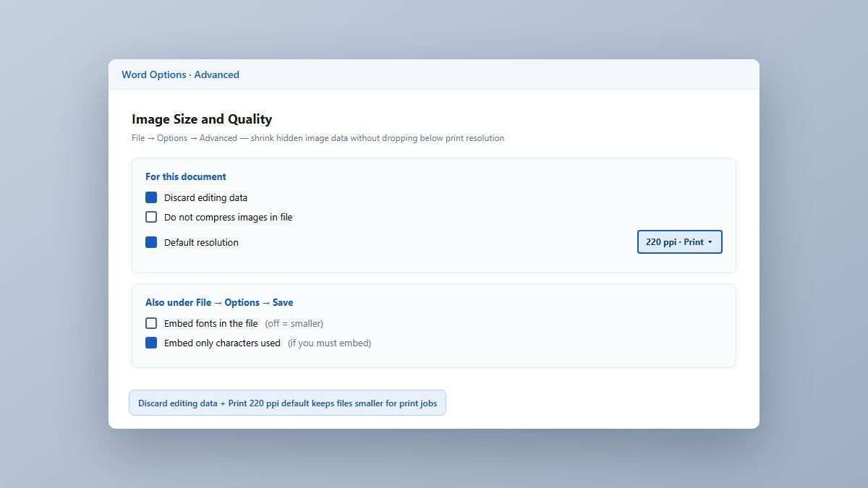Click the Word Options · Advanced title

pyautogui.click(x=180, y=74)
